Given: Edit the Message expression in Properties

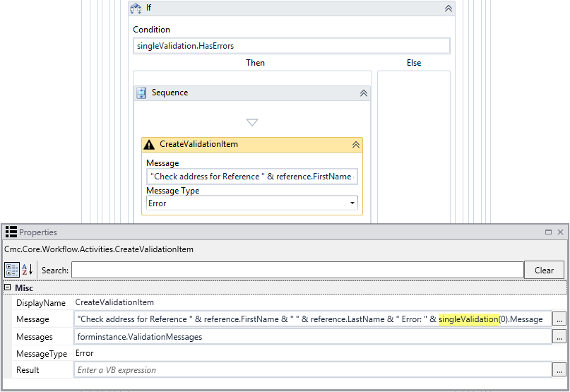Looking at the screenshot, I should pyautogui.click(x=313, y=319).
